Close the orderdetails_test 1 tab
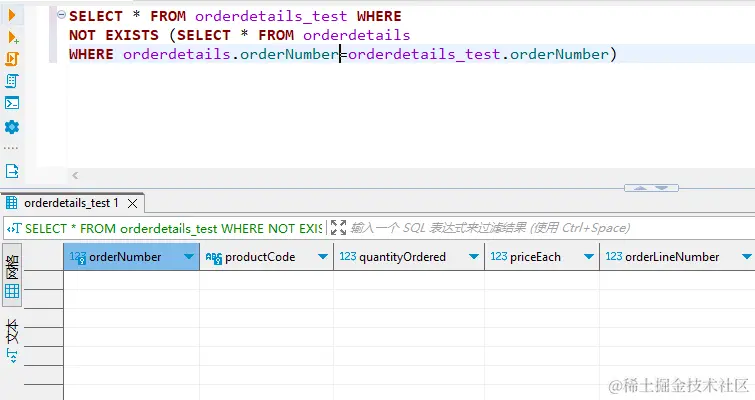 click(x=132, y=204)
